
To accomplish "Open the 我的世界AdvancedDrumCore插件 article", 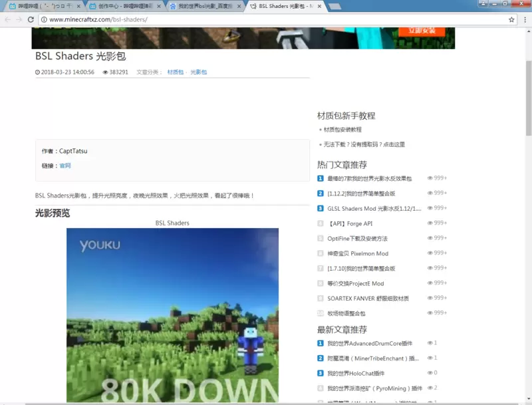I will click(370, 344).
